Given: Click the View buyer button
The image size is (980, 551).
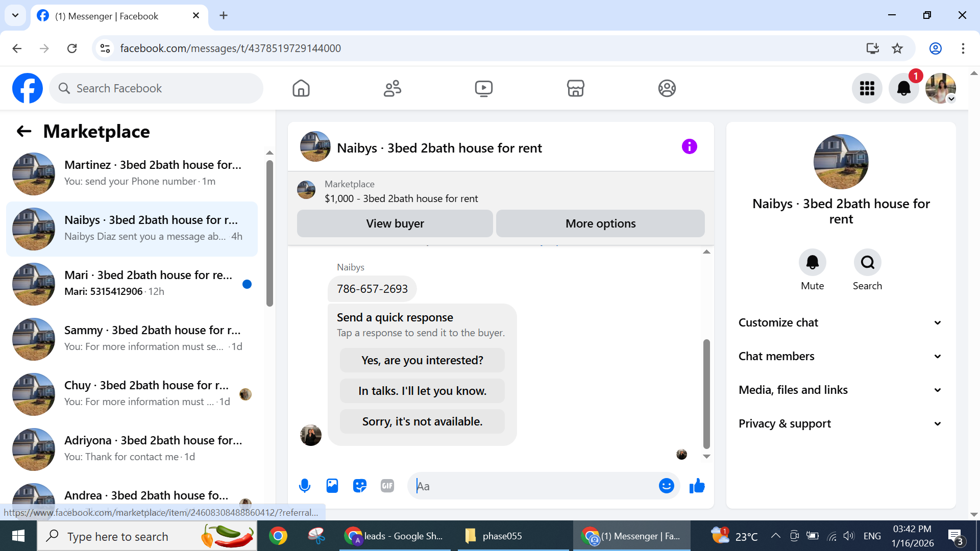Looking at the screenshot, I should tap(395, 223).
